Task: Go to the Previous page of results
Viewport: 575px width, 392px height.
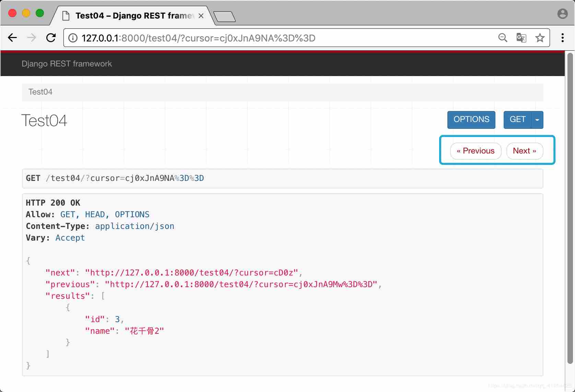Action: pyautogui.click(x=476, y=151)
